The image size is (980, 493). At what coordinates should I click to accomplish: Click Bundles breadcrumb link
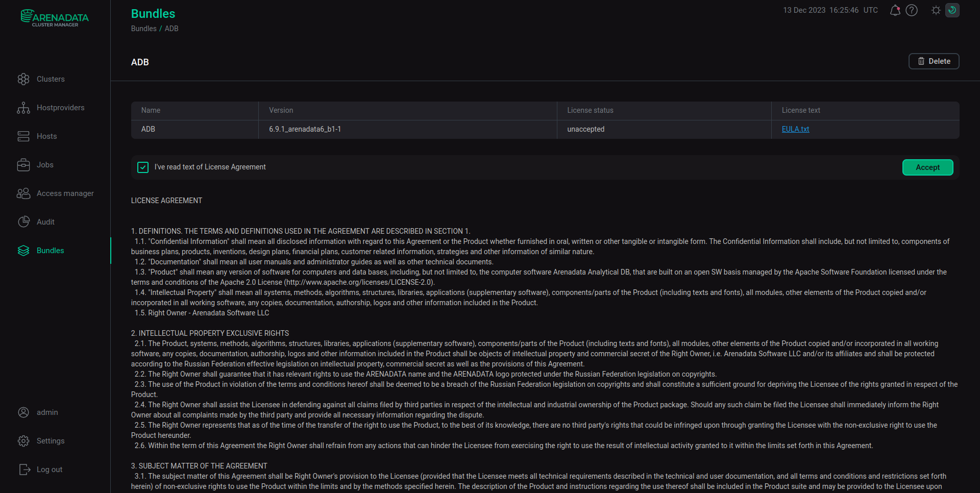point(143,29)
